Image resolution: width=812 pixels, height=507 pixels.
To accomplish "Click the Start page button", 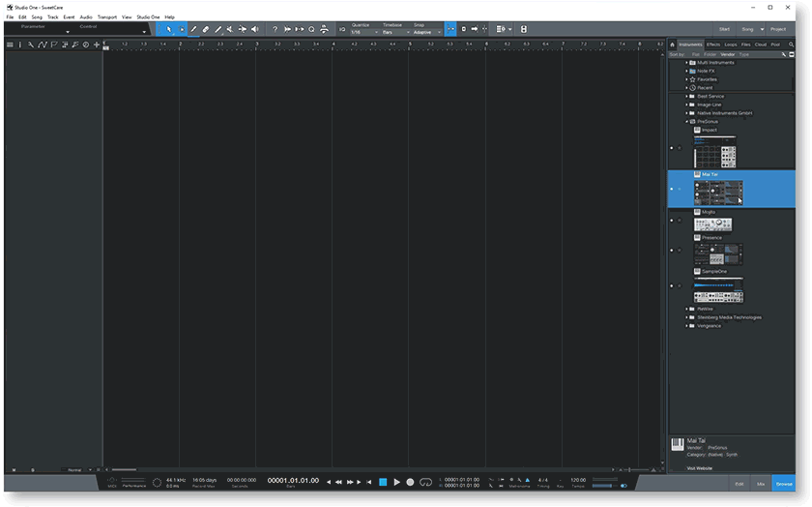I will (724, 30).
